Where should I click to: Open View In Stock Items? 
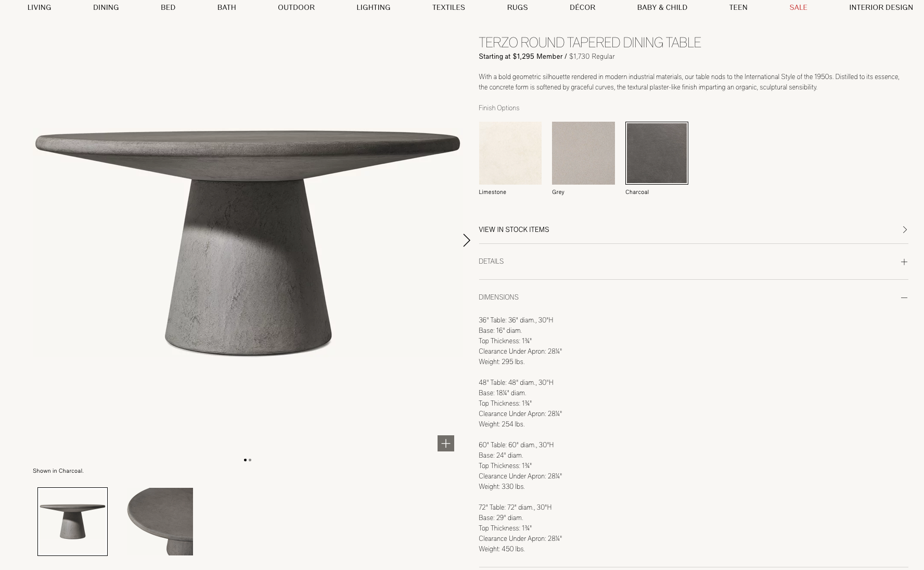click(x=694, y=229)
